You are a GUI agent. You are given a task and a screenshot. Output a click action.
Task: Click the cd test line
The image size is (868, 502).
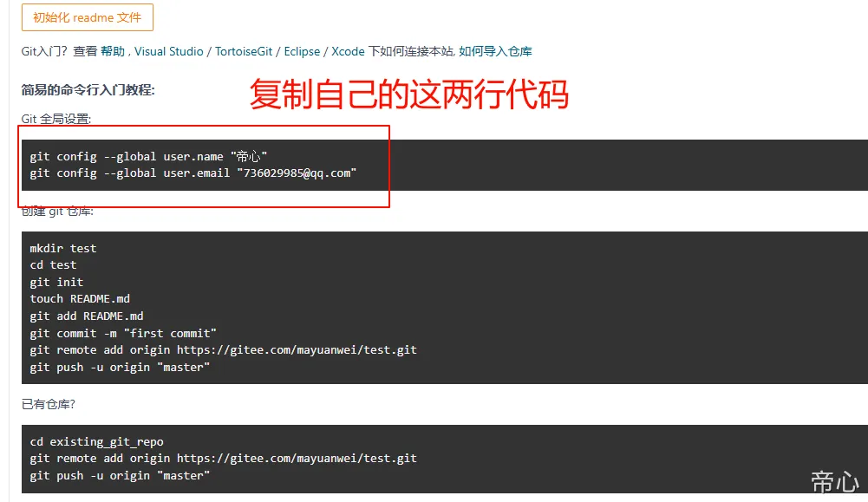pos(53,265)
